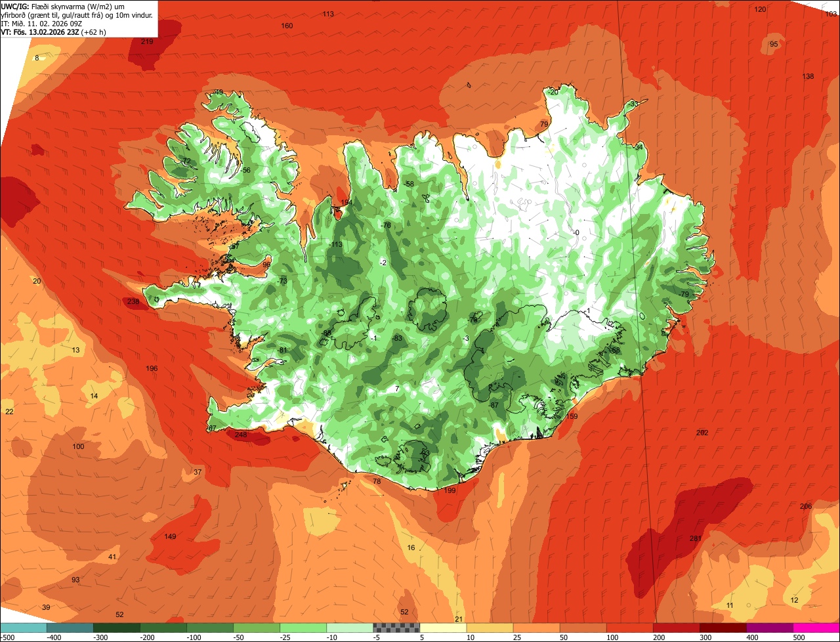The height and width of the screenshot is (642, 840).
Task: Click the map value '206' near the right edge
Action: [806, 506]
